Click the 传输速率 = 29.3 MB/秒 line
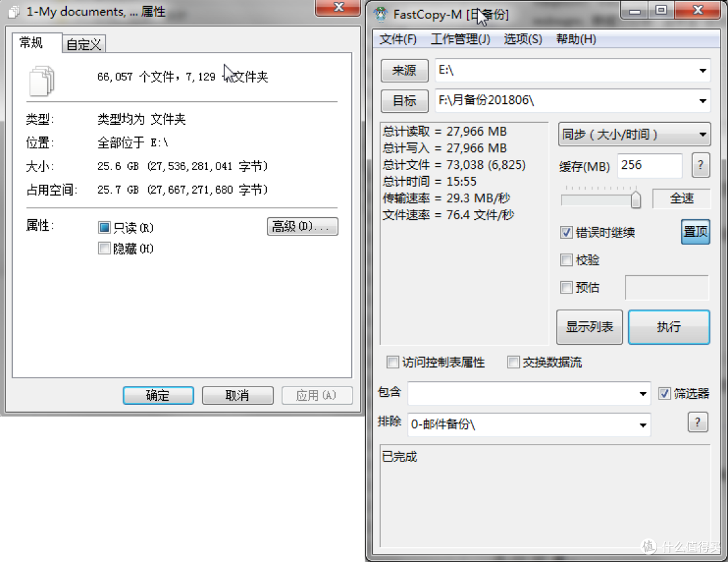 pos(446,198)
